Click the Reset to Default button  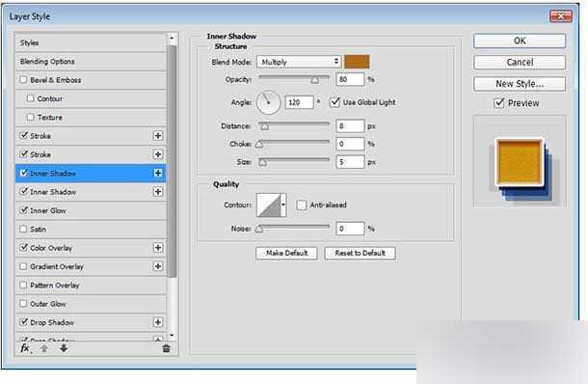click(360, 253)
